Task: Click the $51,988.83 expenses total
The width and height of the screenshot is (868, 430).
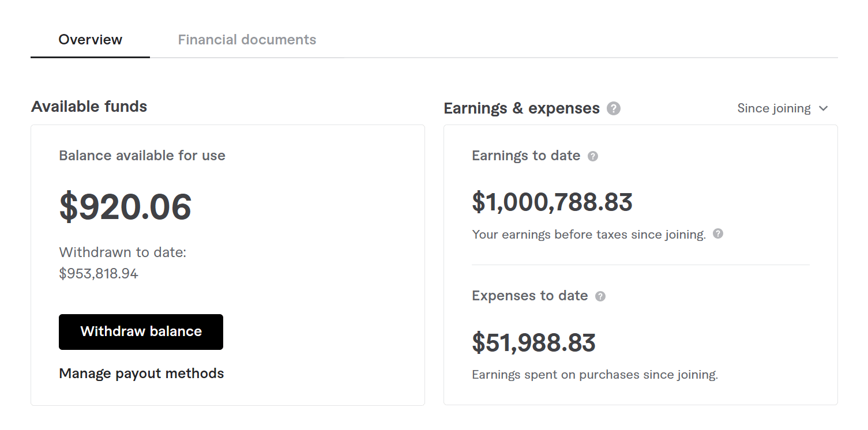Action: click(533, 343)
